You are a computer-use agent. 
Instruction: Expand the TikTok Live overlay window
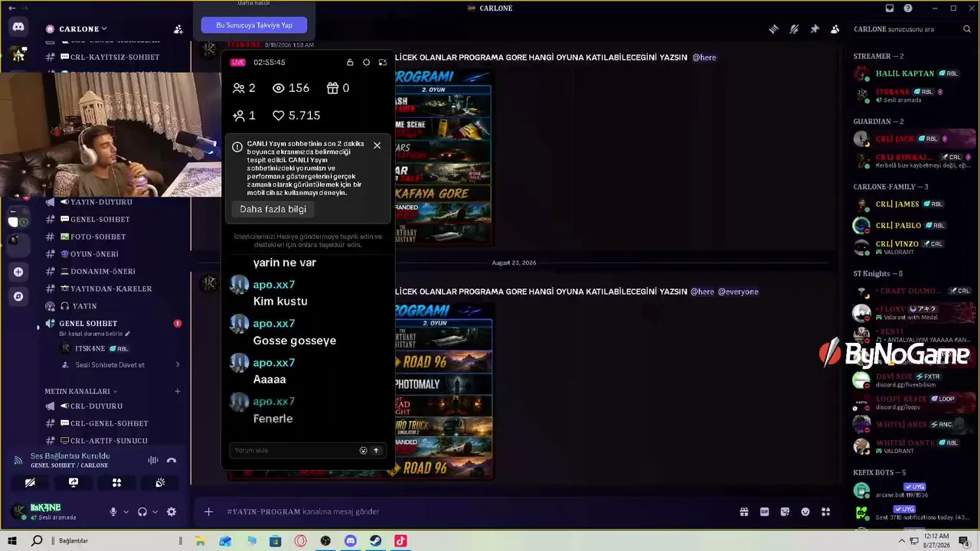[x=383, y=62]
